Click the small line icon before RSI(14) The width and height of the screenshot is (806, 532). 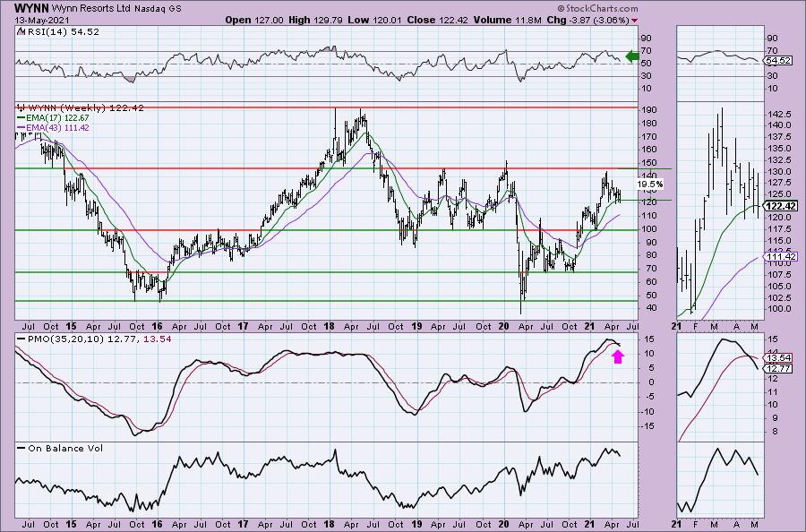tap(21, 31)
